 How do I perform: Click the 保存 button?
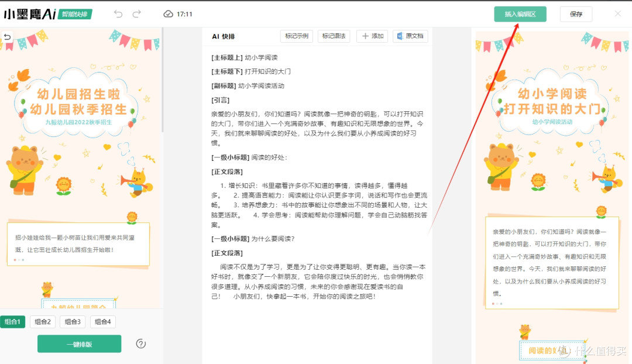point(576,14)
